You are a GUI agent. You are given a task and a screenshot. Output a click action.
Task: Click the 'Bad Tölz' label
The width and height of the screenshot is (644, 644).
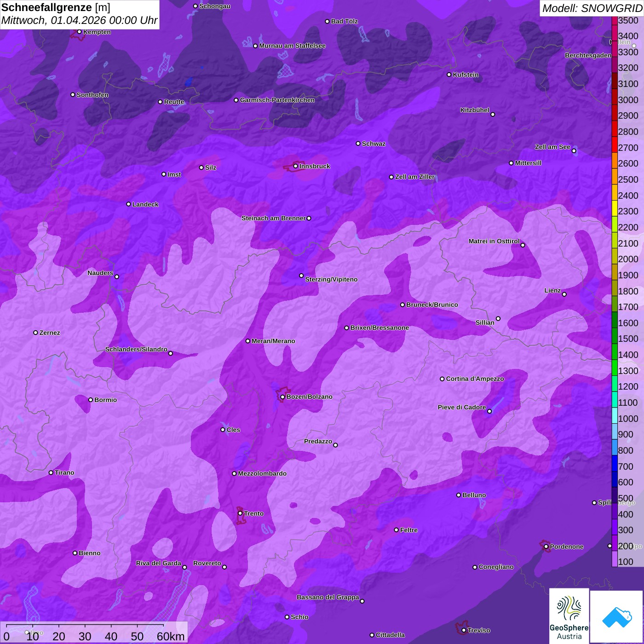[x=344, y=21]
